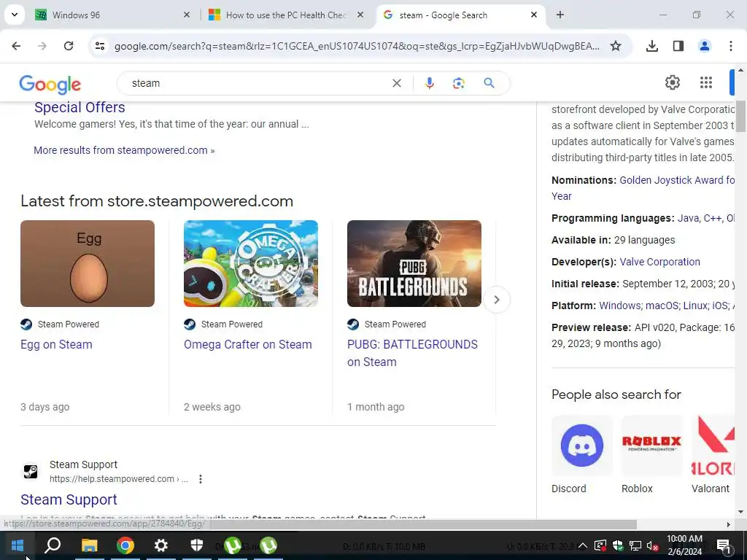Click the Omega Crafter thumbnail
The width and height of the screenshot is (747, 560).
(251, 263)
